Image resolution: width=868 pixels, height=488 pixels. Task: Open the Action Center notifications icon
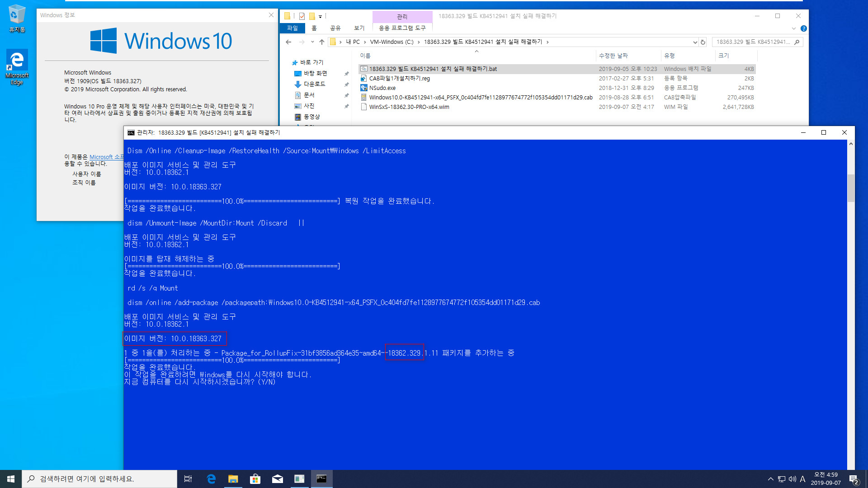click(x=854, y=479)
